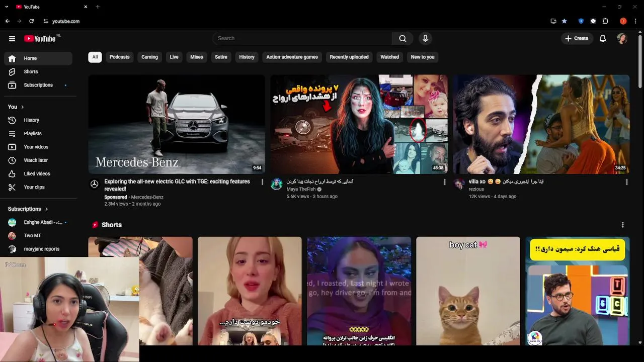Open the hamburger guide menu
Image resolution: width=644 pixels, height=362 pixels.
pos(12,39)
